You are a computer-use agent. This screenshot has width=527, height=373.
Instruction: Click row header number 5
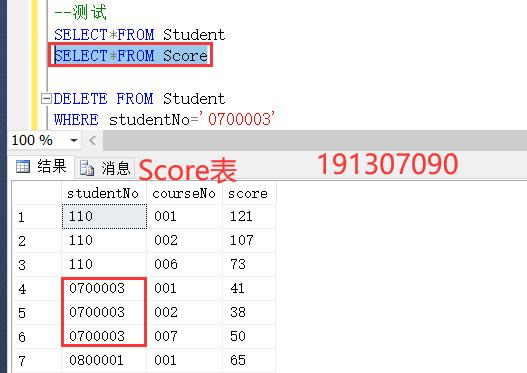[x=37, y=313]
